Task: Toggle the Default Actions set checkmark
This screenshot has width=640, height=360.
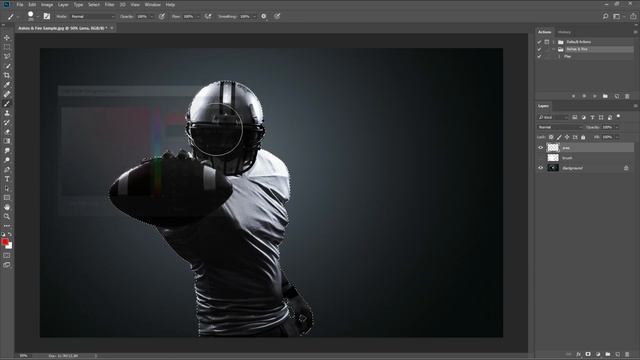Action: pyautogui.click(x=539, y=42)
